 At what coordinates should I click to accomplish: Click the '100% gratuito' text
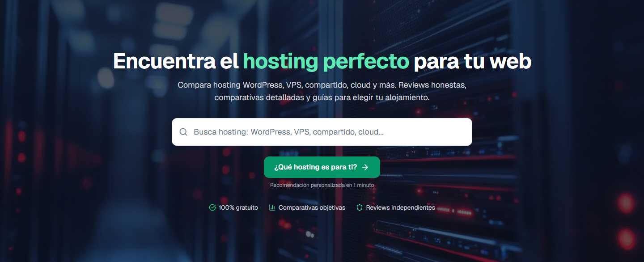(x=238, y=207)
